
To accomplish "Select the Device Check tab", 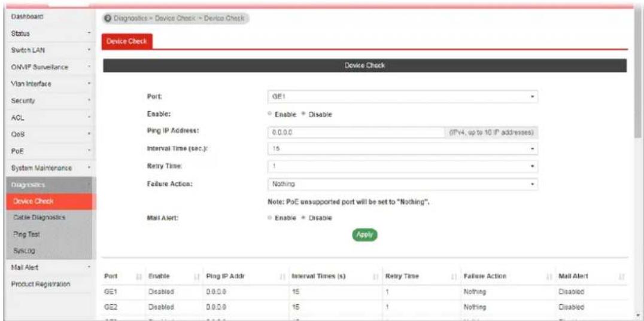I will tap(126, 41).
